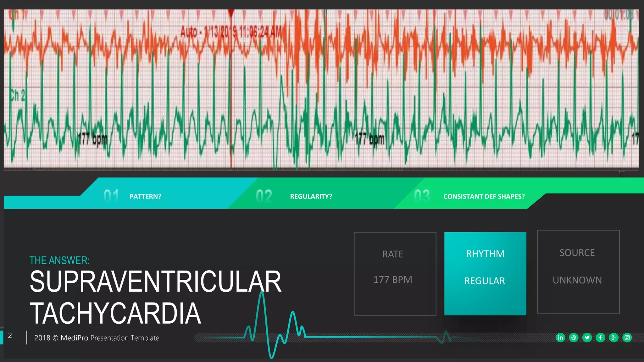644x362 pixels.
Task: Click the Auto date timestamp on ECG
Action: [x=231, y=32]
